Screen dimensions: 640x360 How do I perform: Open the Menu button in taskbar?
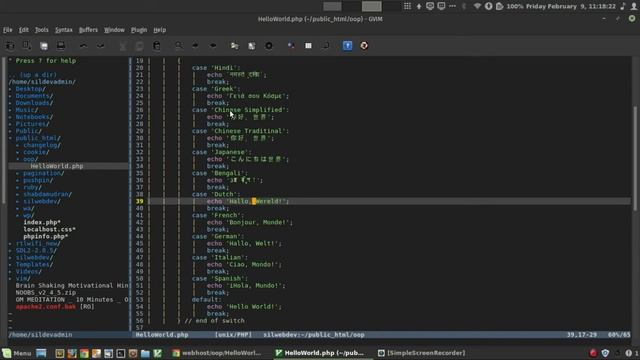(x=17, y=353)
